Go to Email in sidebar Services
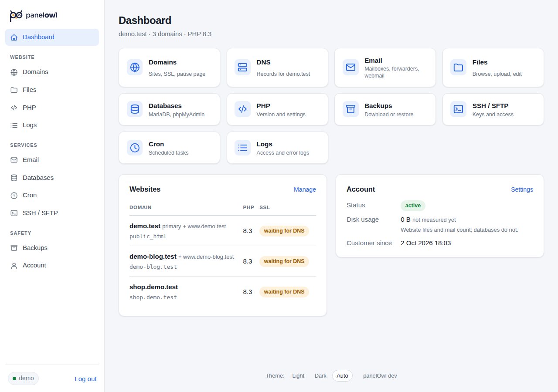Viewport: 558px width, 392px height. click(x=52, y=160)
